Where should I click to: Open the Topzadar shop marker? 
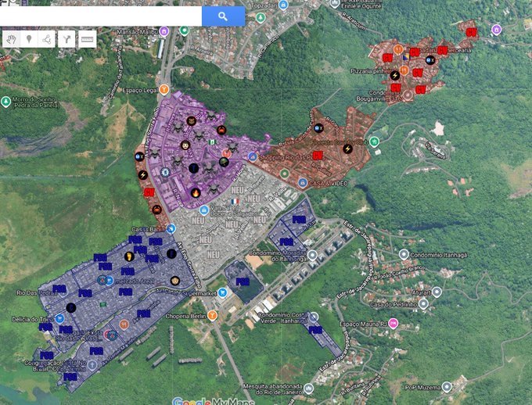pyautogui.click(x=283, y=5)
